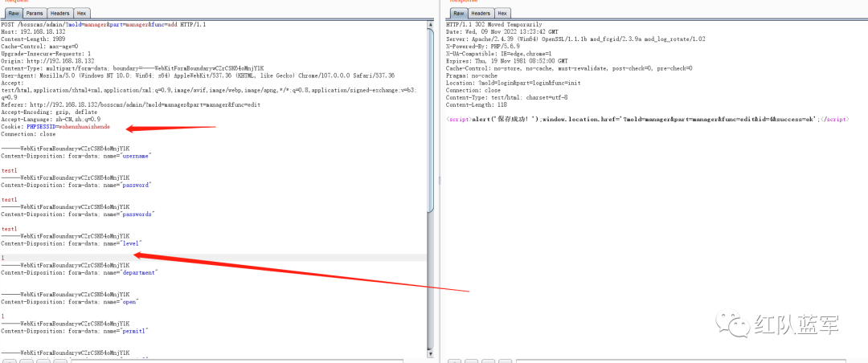
Task: Click the response Date: Wed, 09 Nov 2022 line
Action: pos(502,32)
